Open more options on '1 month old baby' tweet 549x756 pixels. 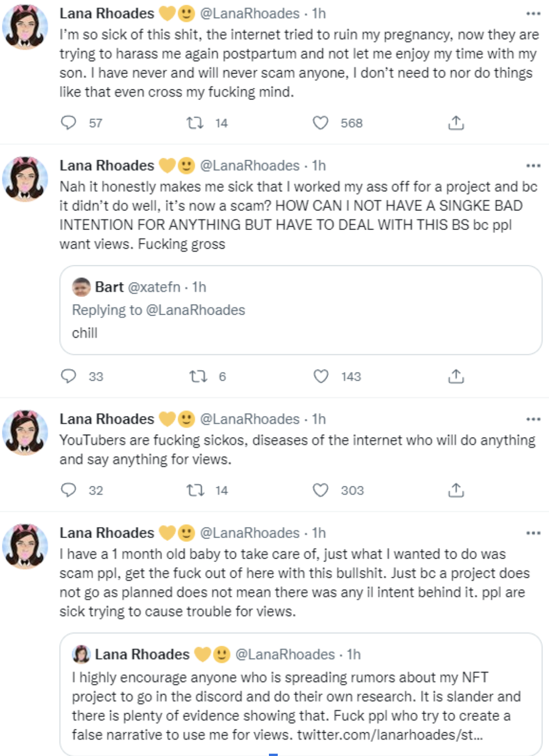pyautogui.click(x=533, y=533)
